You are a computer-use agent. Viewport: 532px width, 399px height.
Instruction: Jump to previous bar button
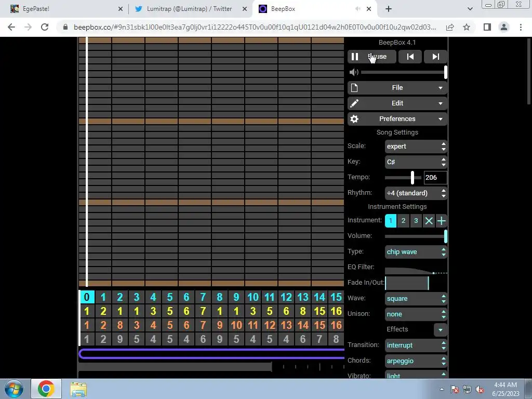(x=410, y=57)
